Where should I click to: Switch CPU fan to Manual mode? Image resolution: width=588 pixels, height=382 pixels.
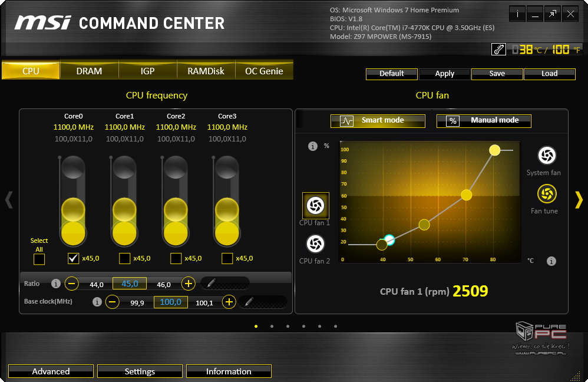click(x=484, y=121)
